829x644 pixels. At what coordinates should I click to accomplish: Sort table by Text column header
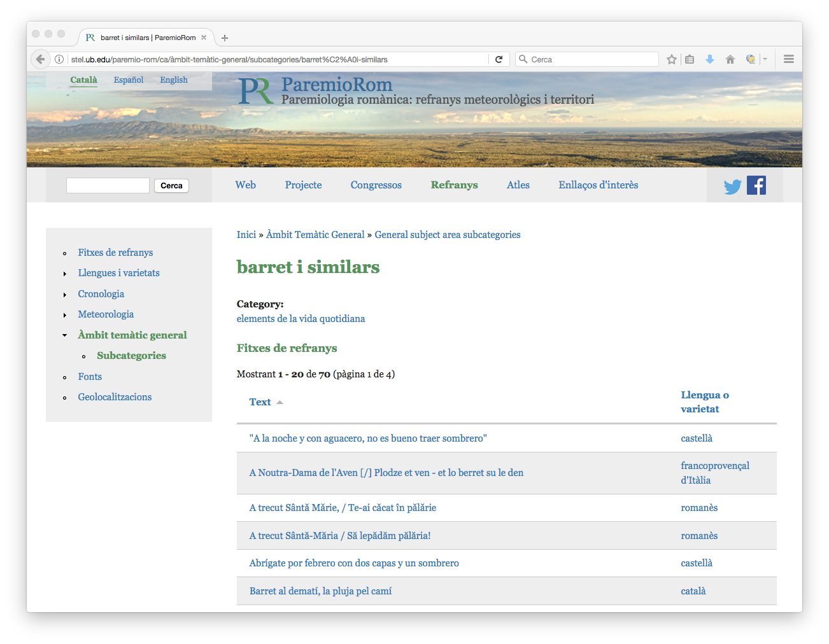pos(260,402)
